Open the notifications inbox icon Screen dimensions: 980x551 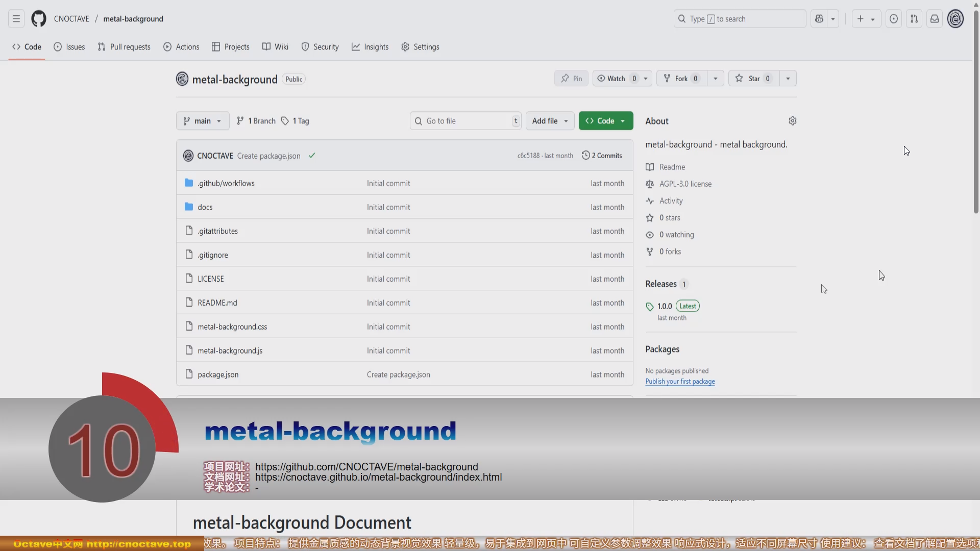click(934, 19)
